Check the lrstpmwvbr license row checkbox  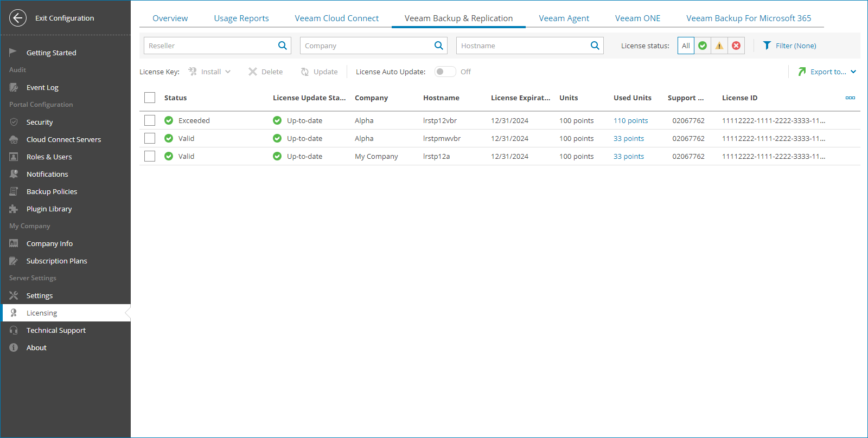coord(150,138)
